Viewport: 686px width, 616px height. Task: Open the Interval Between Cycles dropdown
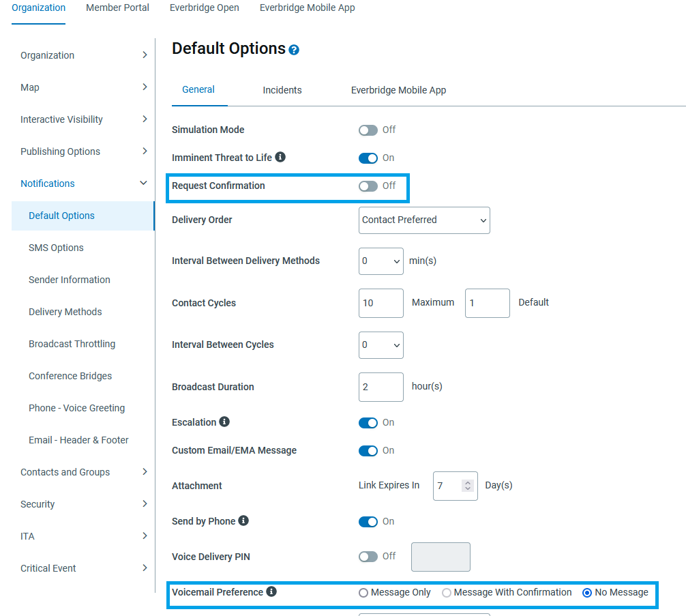381,344
